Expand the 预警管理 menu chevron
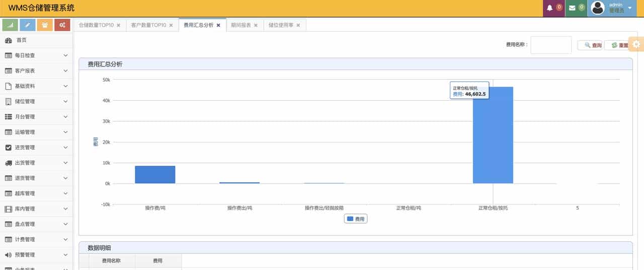The width and height of the screenshot is (644, 270). click(x=65, y=255)
